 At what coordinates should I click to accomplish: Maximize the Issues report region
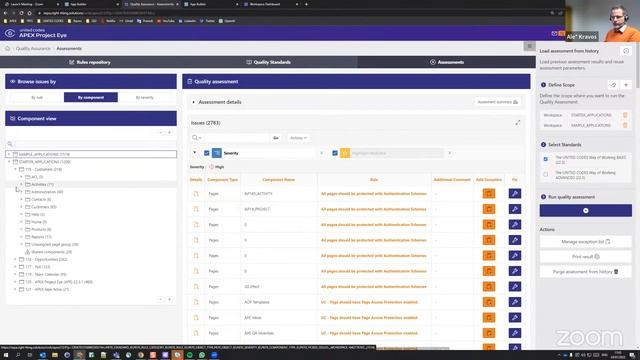pyautogui.click(x=518, y=122)
